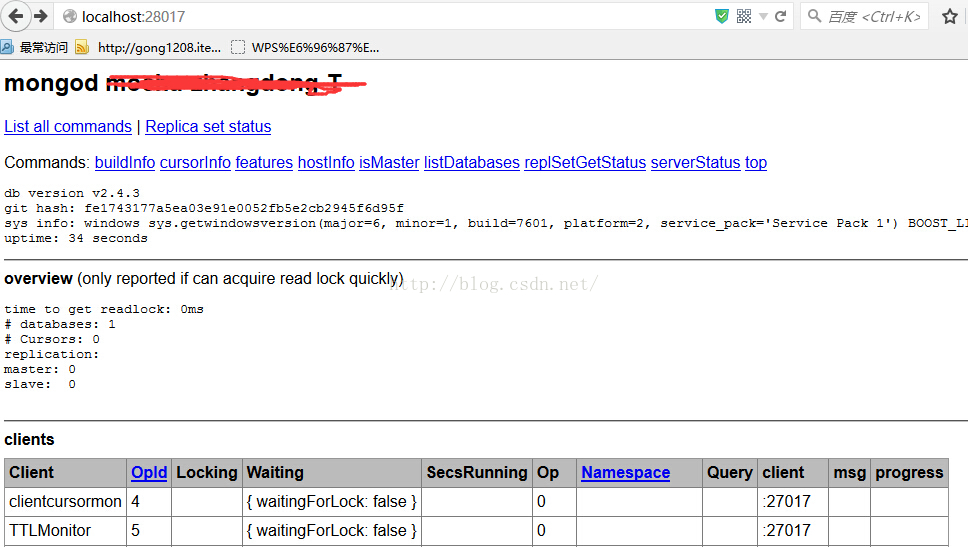
Task: Click the browser forward arrow
Action: pos(41,16)
